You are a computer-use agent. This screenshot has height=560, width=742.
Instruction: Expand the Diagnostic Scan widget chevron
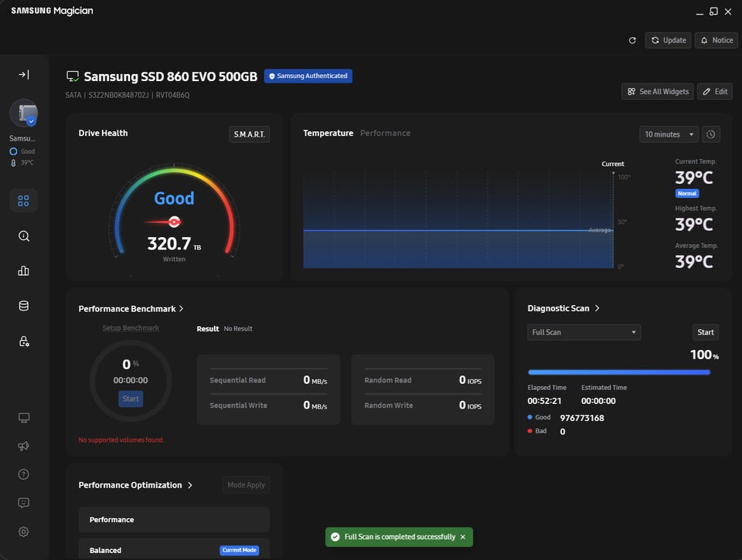pyautogui.click(x=597, y=308)
